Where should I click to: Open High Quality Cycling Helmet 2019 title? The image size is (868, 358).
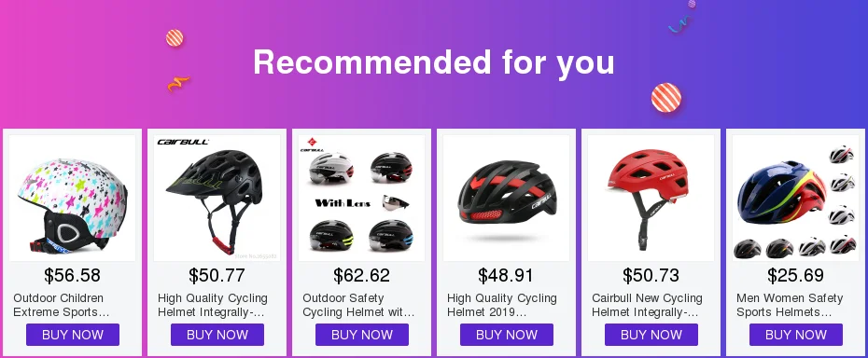pos(502,305)
